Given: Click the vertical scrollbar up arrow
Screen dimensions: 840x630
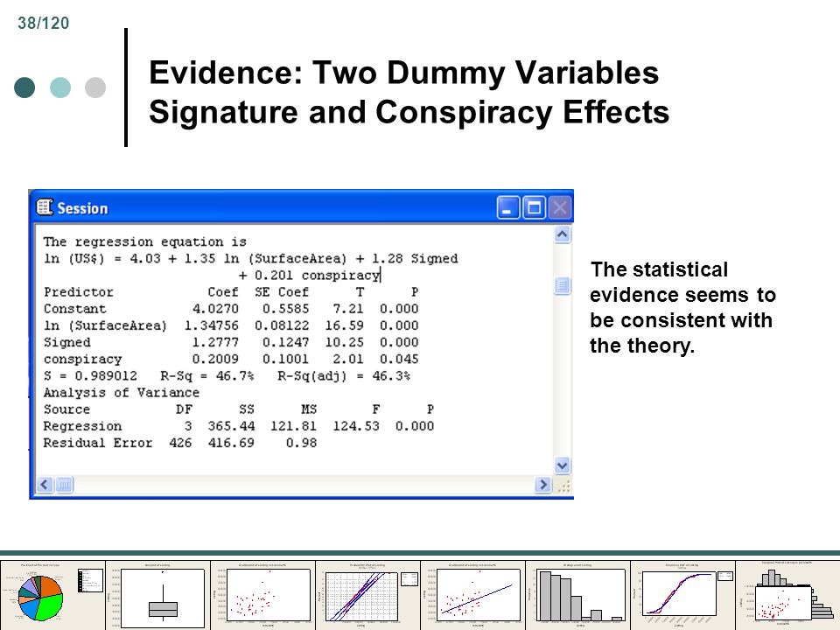Looking at the screenshot, I should [562, 234].
